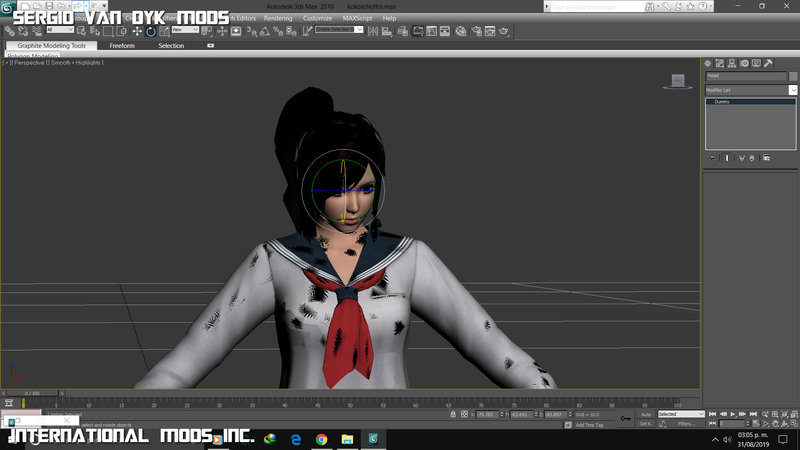This screenshot has width=800, height=450.
Task: Click the object name field Head
Action: click(746, 76)
